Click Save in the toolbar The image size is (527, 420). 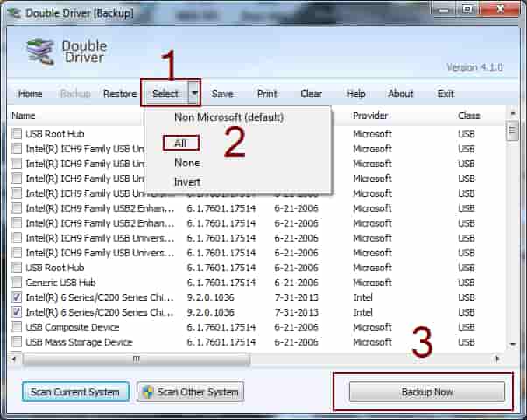[x=222, y=94]
